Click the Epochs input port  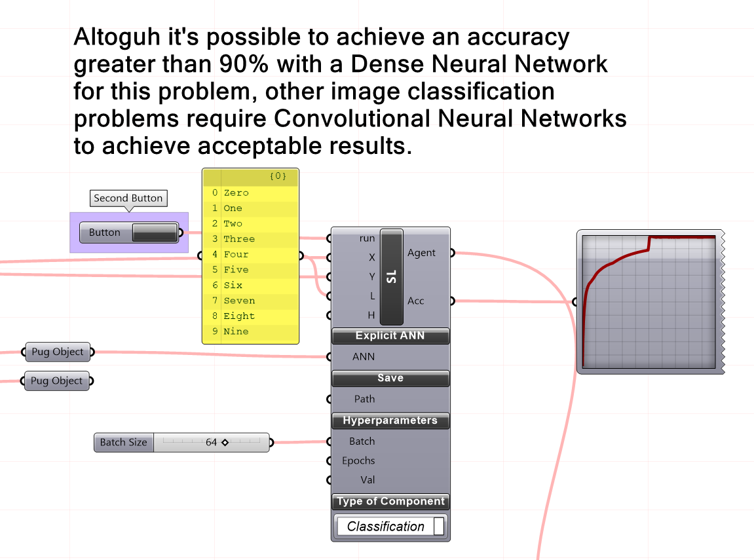coord(330,461)
